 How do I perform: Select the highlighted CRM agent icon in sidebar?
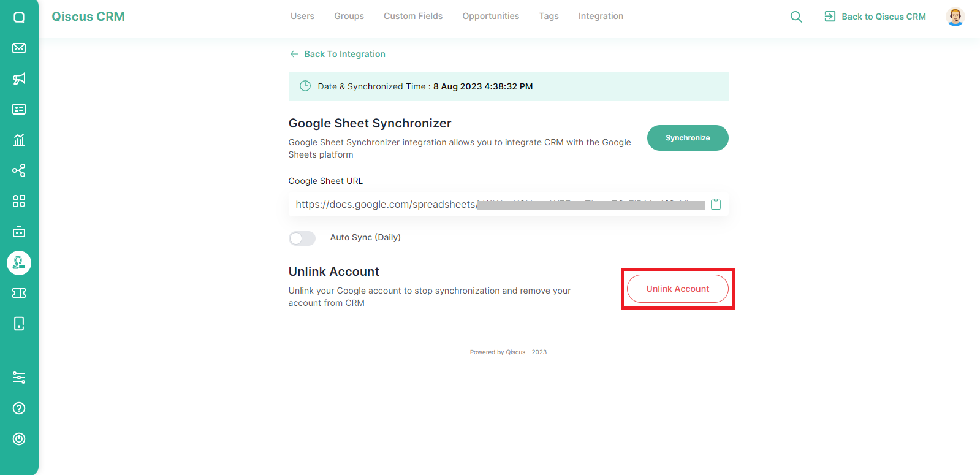(19, 263)
